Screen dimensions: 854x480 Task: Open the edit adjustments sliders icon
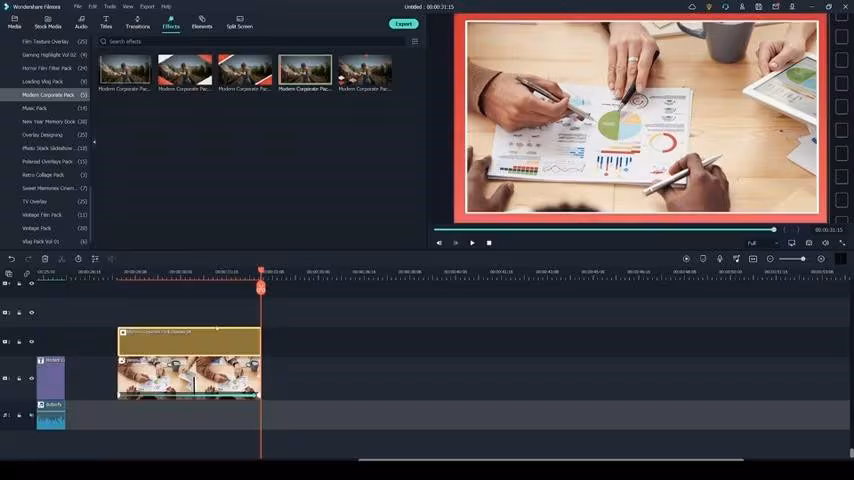point(95,259)
